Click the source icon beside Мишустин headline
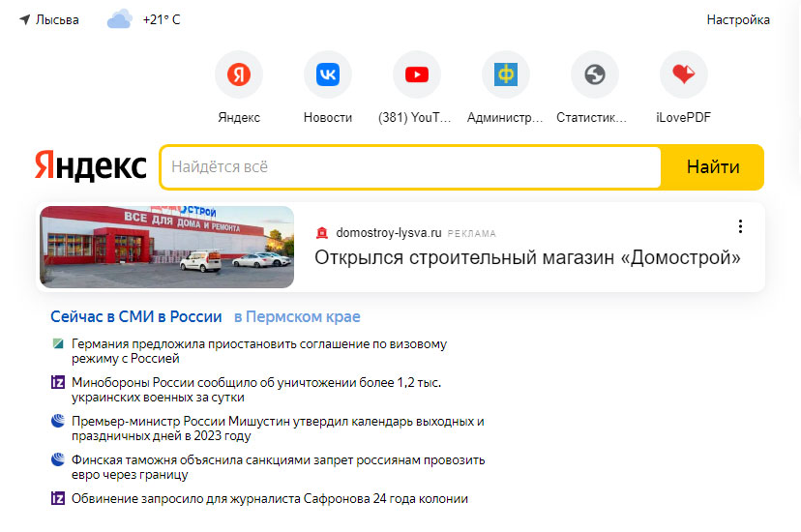 (58, 421)
